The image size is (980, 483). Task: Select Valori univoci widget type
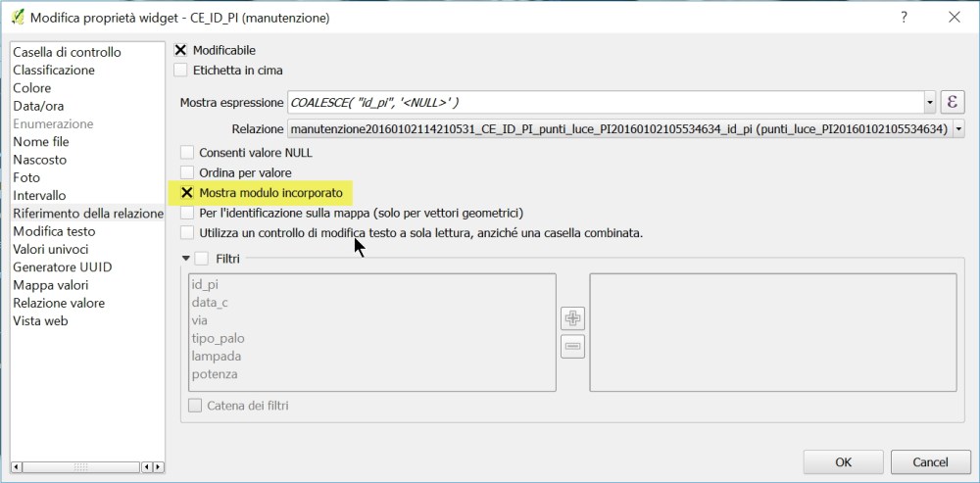click(51, 249)
